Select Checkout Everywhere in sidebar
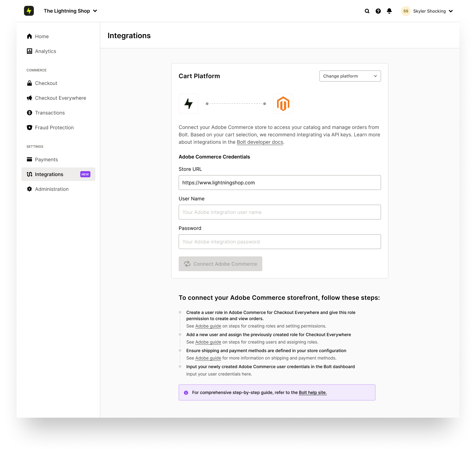Image resolution: width=476 pixels, height=454 pixels. pos(58,98)
